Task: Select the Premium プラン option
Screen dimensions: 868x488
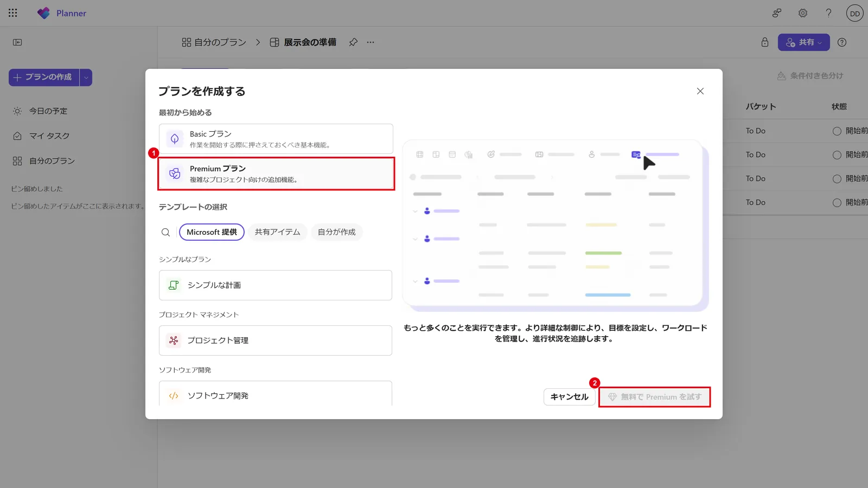Action: coord(276,174)
